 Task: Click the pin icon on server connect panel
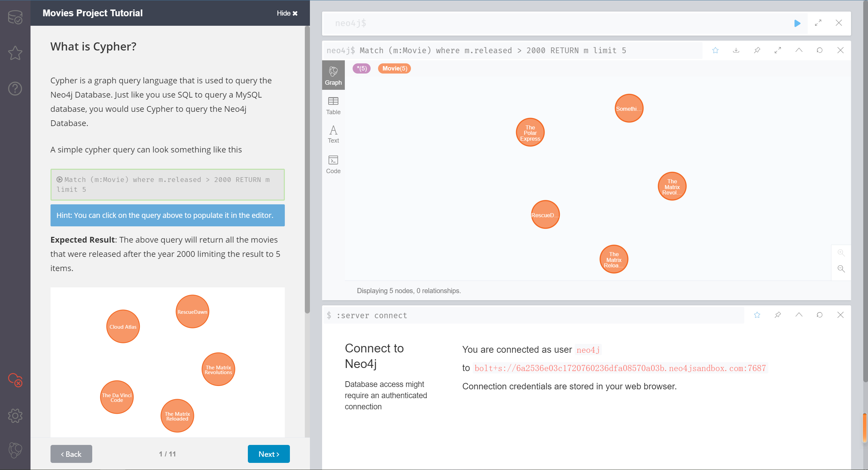click(778, 315)
